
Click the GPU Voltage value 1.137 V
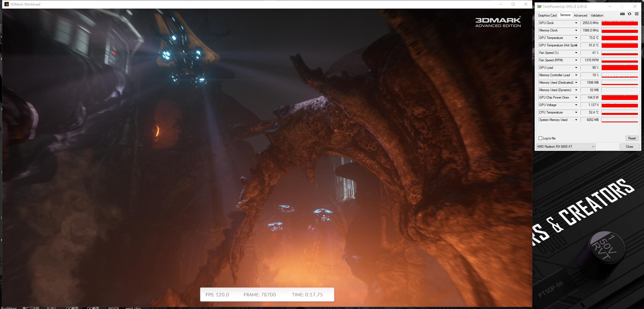tap(590, 105)
